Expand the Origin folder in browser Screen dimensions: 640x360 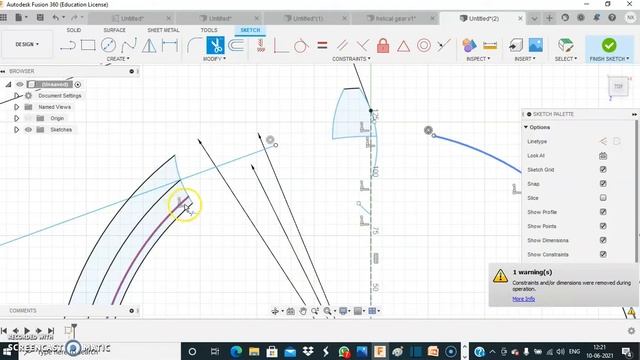click(x=16, y=118)
